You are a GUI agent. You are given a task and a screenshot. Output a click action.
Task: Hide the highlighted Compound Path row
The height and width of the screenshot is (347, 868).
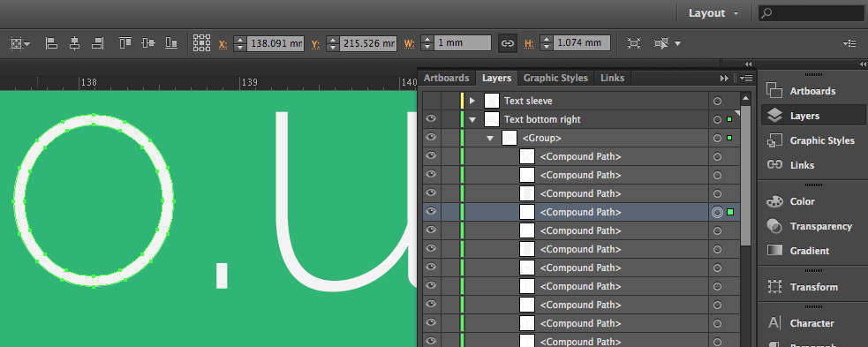[431, 211]
